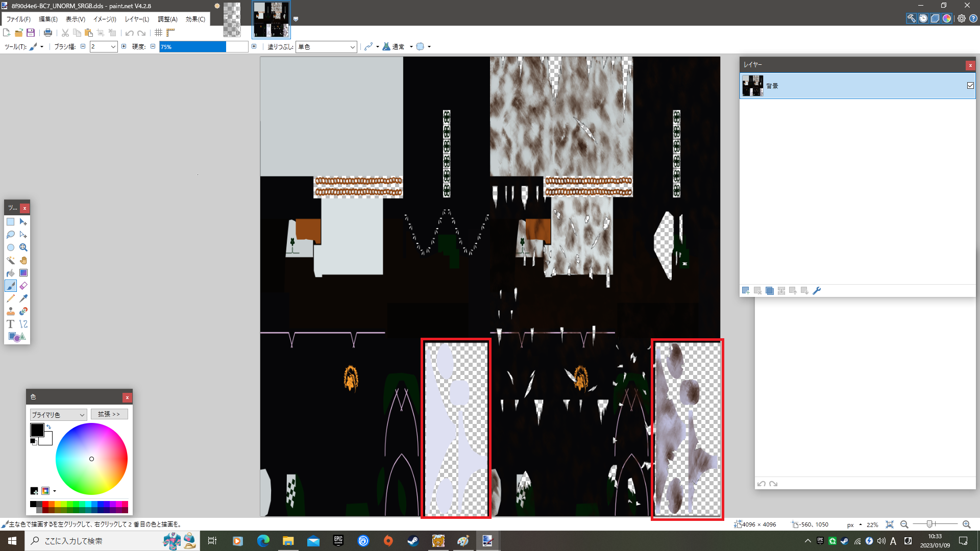Click the hardness 75% slider bar
The image size is (980, 551).
[x=204, y=46]
